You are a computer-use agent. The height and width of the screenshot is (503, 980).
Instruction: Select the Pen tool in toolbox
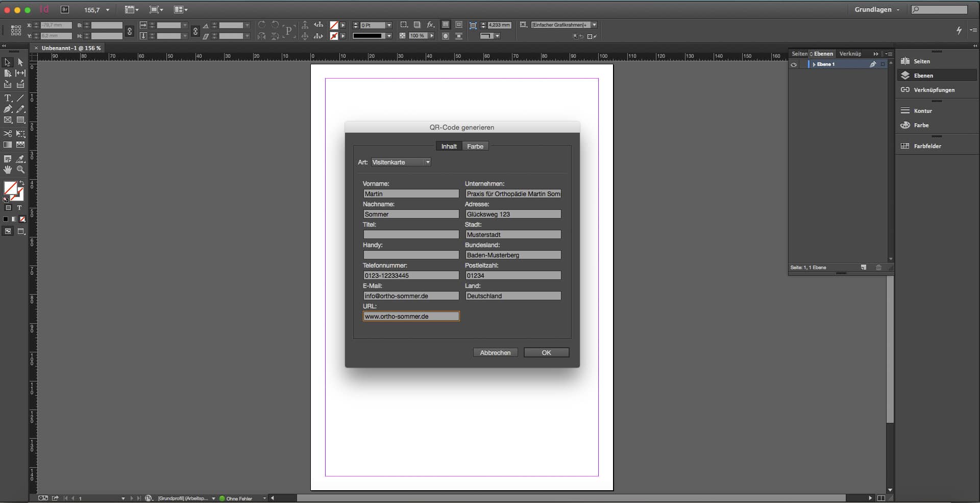tap(8, 109)
